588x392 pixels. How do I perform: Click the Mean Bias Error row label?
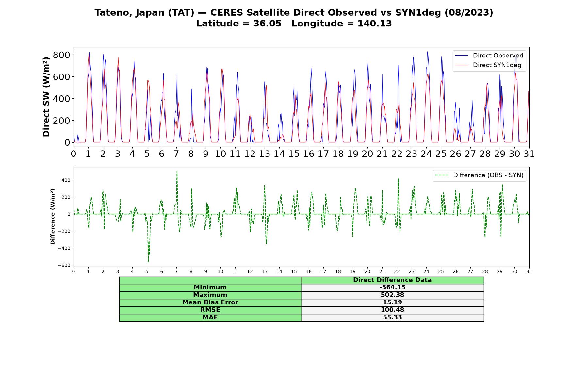[x=210, y=302]
